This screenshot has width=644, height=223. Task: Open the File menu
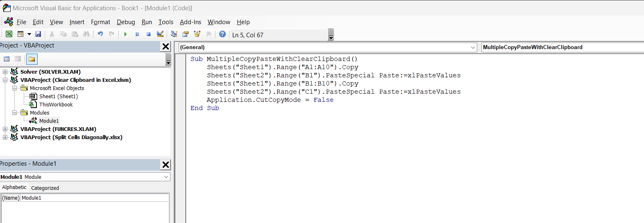coord(21,22)
